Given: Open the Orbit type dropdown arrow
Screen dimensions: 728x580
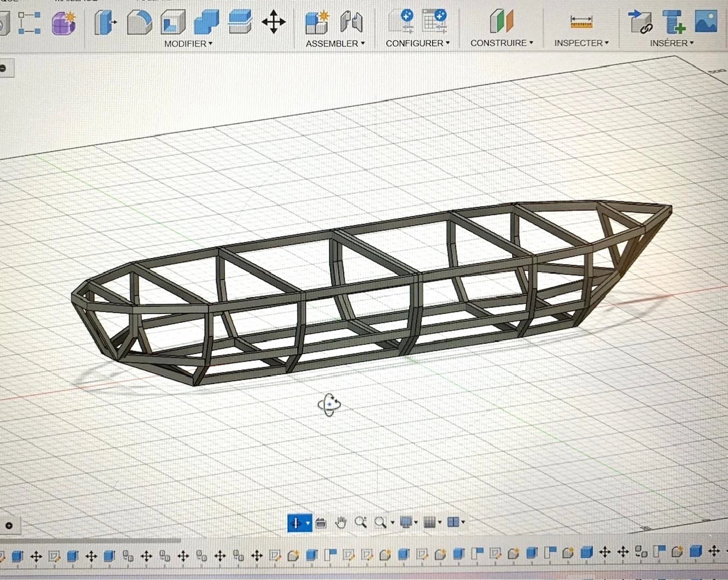Looking at the screenshot, I should click(308, 523).
